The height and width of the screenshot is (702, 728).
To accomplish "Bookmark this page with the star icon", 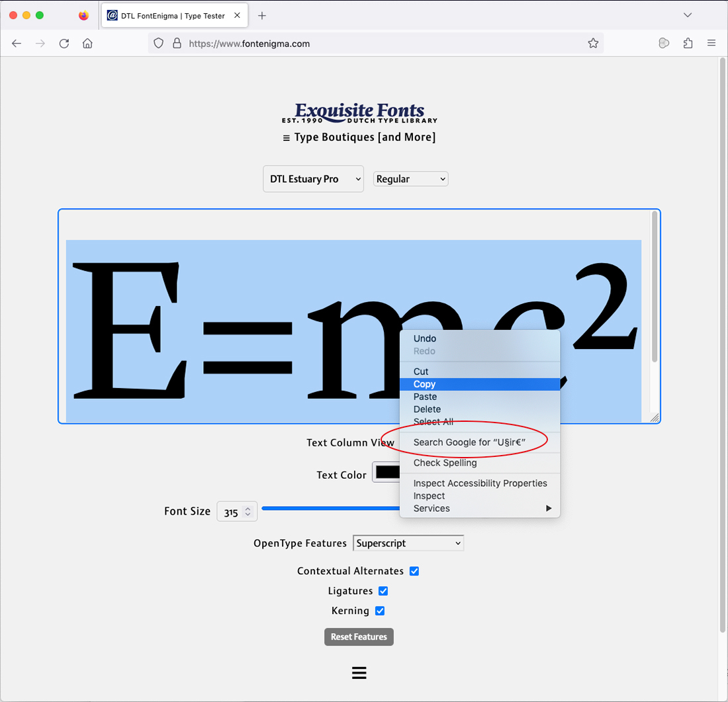I will [x=593, y=44].
